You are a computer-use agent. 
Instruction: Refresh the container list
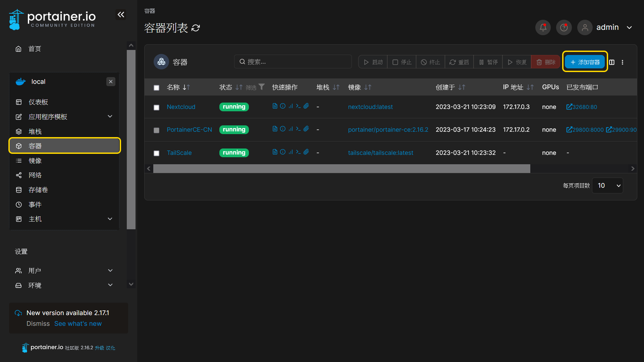pyautogui.click(x=196, y=28)
